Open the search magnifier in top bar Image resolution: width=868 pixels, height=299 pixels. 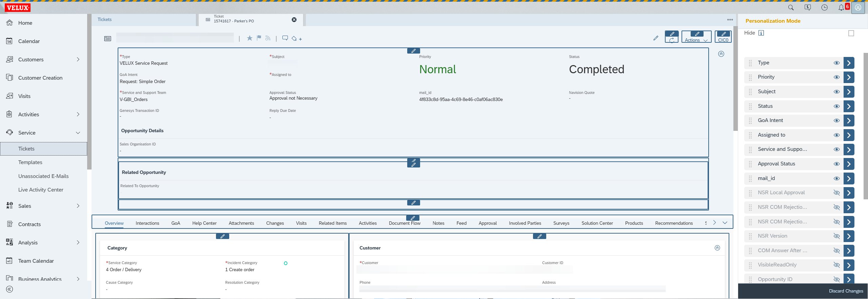(791, 7)
